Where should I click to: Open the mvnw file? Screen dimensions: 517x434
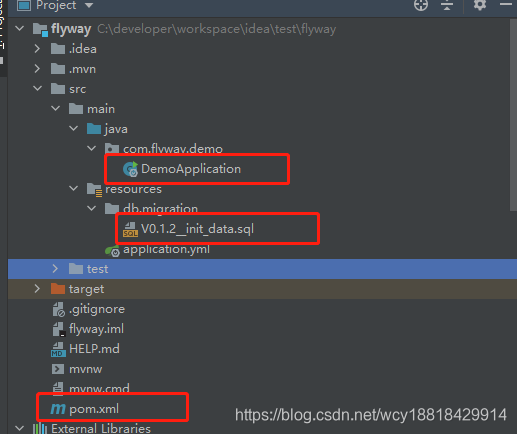coord(85,369)
